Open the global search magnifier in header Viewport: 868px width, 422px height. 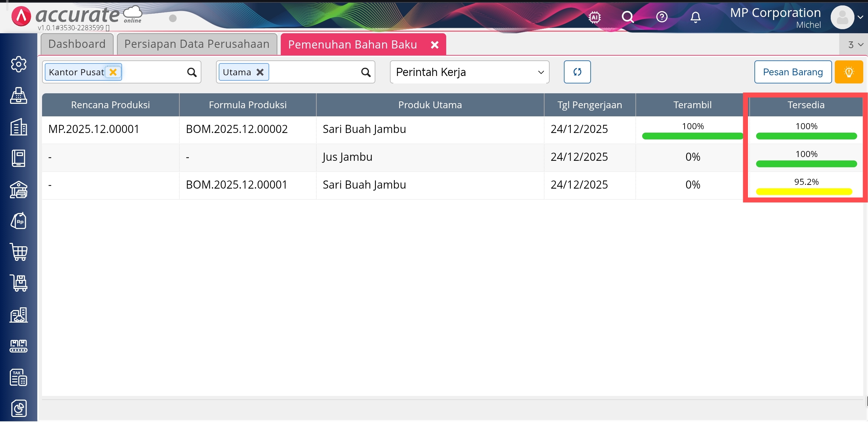628,17
